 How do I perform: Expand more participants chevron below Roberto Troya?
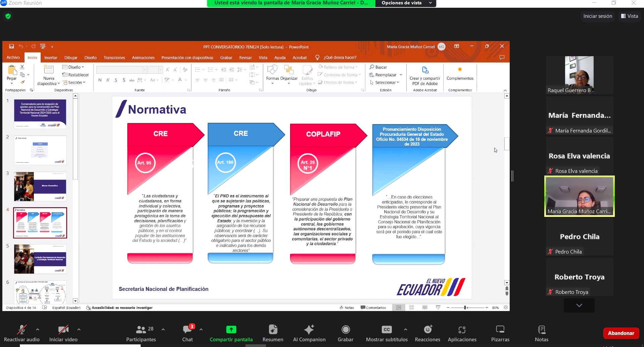tap(579, 305)
